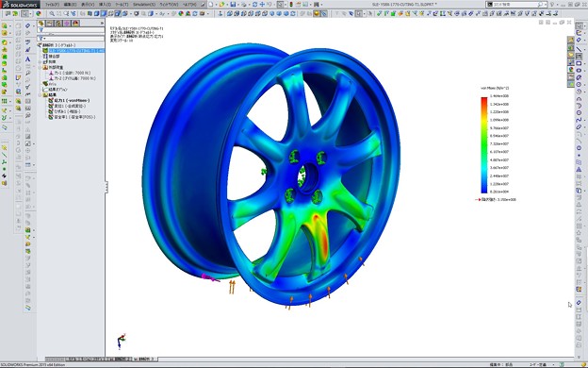Open the FeatureManager design tree tab icon
The height and width of the screenshot is (368, 588).
point(41,24)
